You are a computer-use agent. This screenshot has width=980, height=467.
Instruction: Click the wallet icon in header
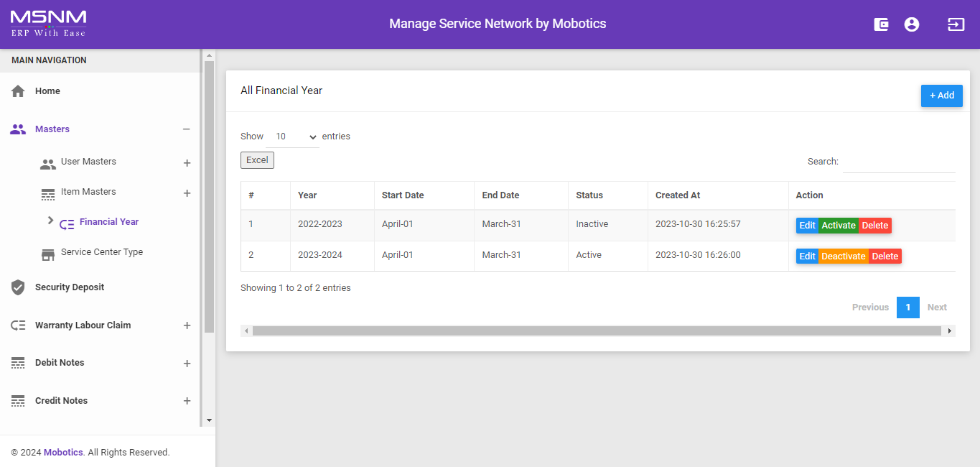tap(881, 24)
